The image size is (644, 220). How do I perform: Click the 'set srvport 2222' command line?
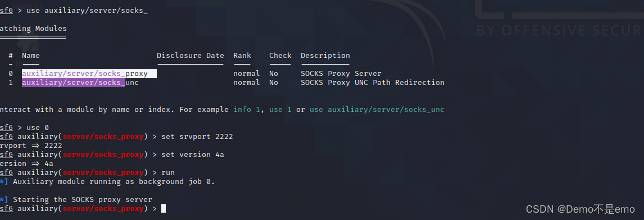pyautogui.click(x=197, y=137)
